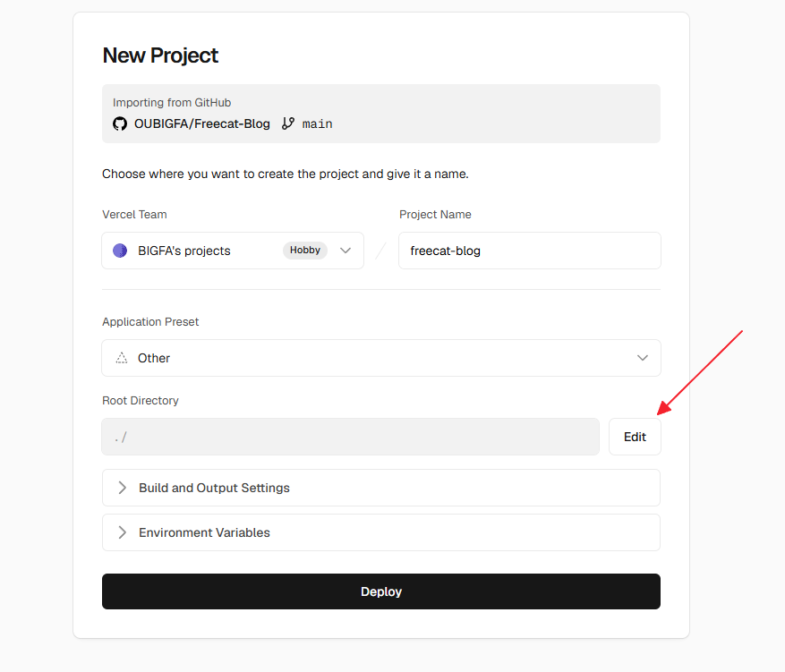785x672 pixels.
Task: Click the Project Name label
Action: [x=435, y=215]
